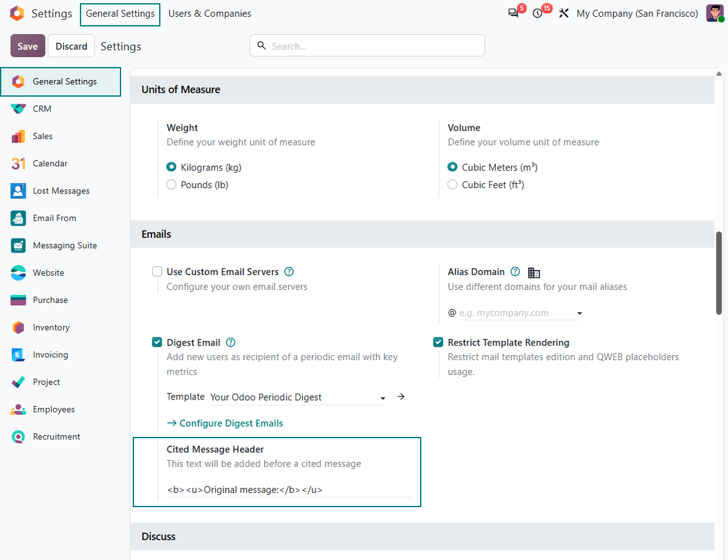728x560 pixels.
Task: Select the Project icon in sidebar
Action: pos(18,382)
